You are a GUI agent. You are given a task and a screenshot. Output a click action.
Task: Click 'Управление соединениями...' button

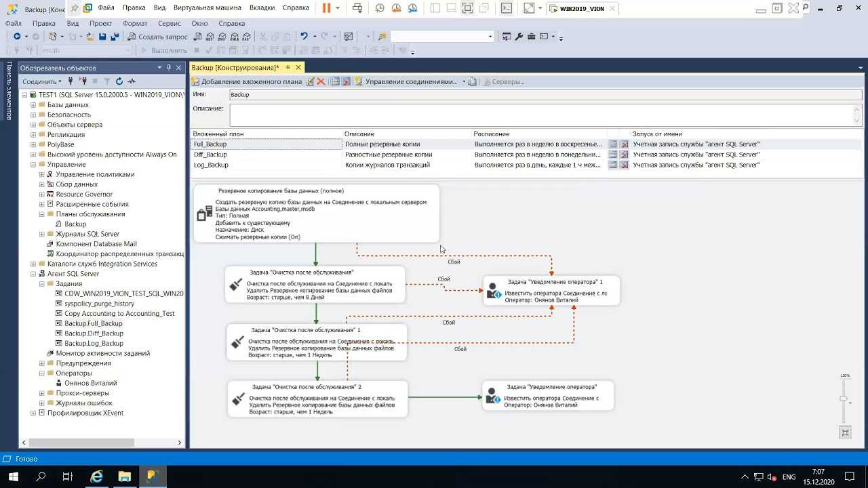point(407,81)
